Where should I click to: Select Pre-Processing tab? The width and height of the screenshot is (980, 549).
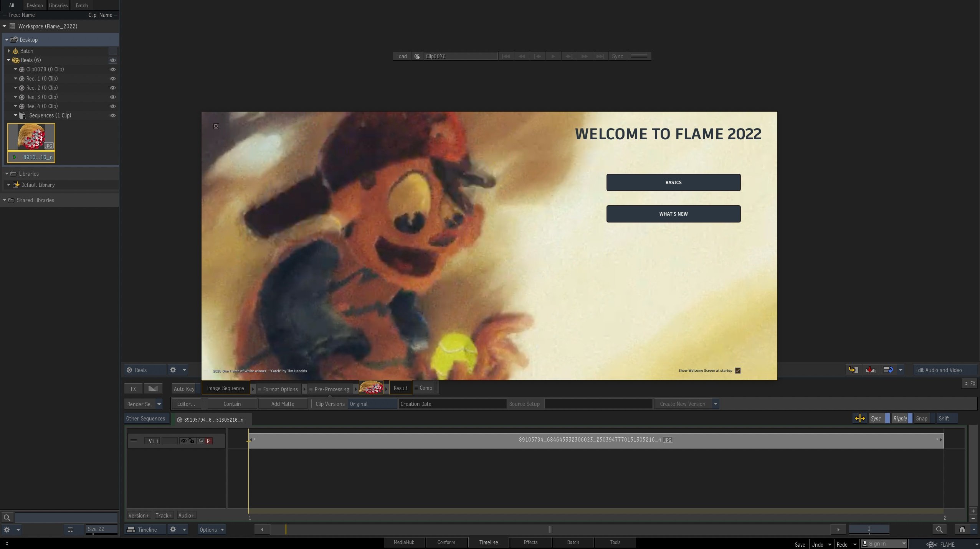pos(331,389)
